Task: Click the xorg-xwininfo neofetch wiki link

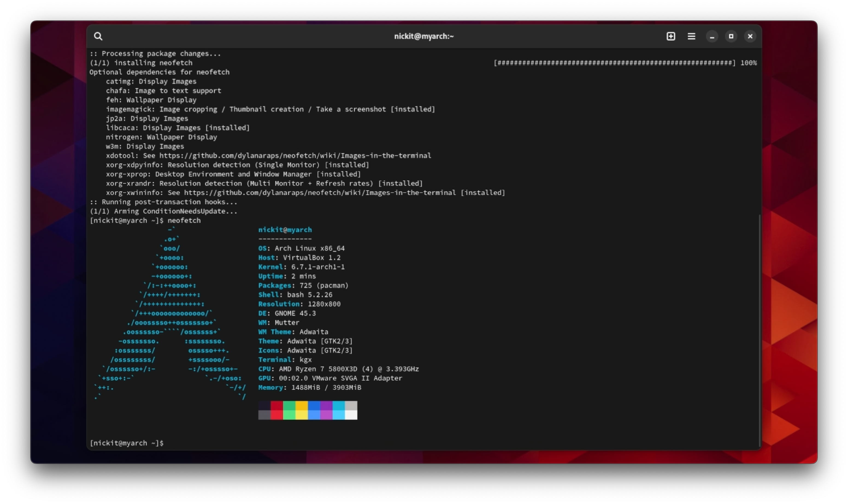Action: click(x=319, y=192)
